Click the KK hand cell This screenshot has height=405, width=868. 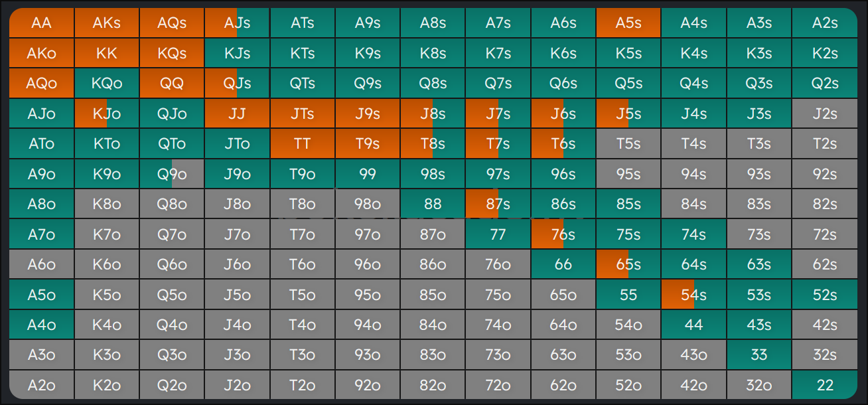[x=107, y=53]
